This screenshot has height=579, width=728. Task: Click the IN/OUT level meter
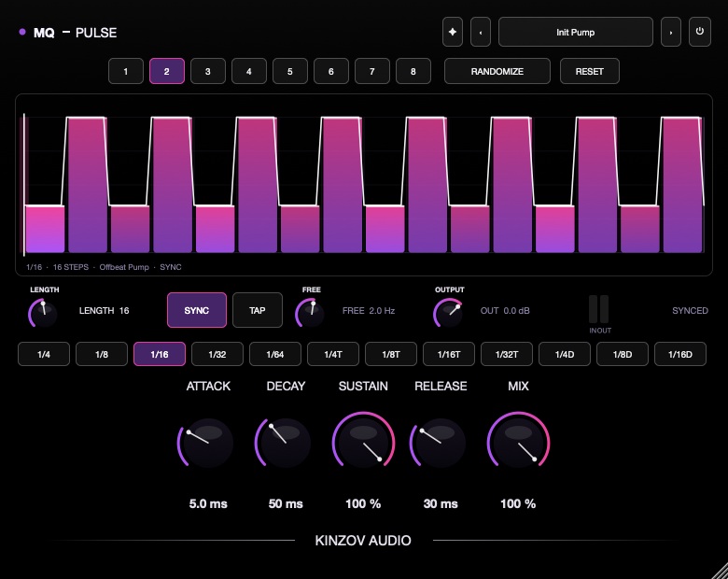pyautogui.click(x=599, y=309)
